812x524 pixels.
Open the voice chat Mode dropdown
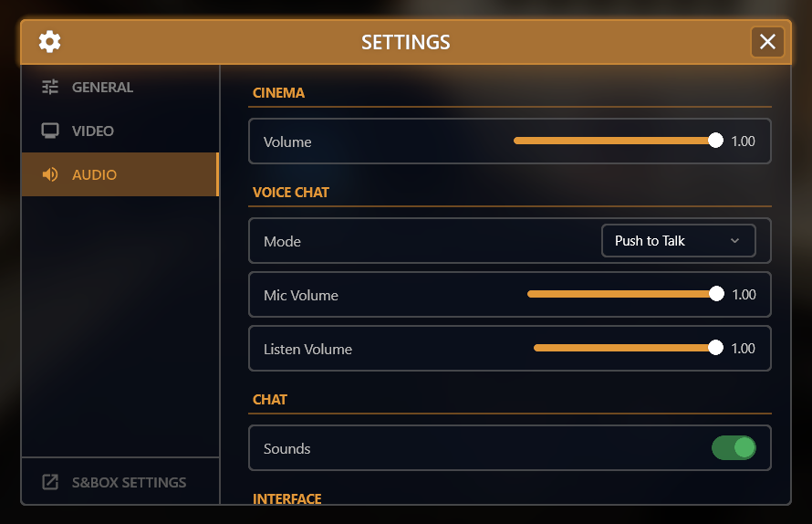[678, 241]
